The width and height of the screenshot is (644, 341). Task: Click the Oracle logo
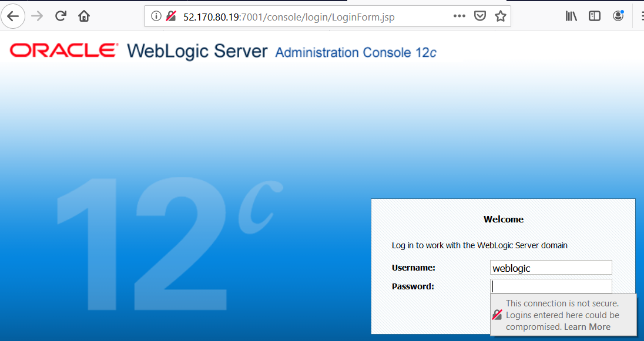[x=64, y=50]
